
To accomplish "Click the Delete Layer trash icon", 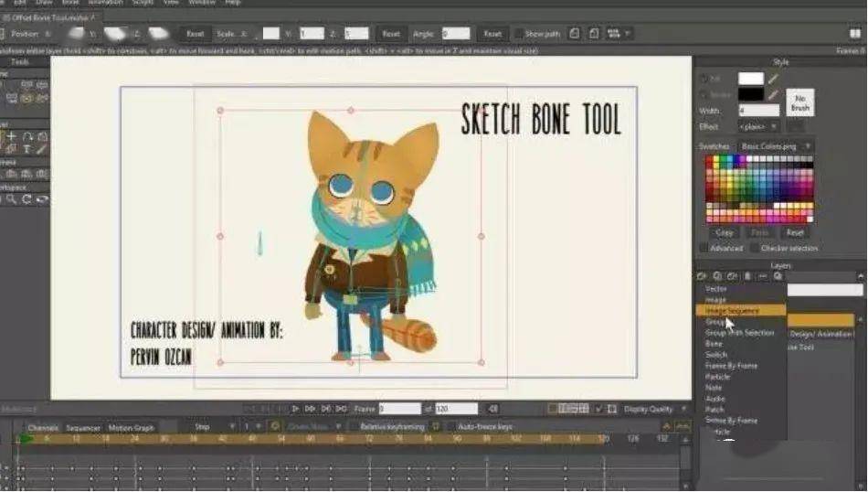I will pyautogui.click(x=747, y=276).
